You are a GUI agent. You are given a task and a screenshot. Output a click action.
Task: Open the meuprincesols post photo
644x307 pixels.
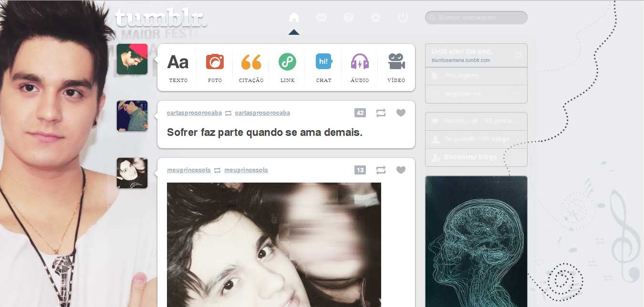pos(274,245)
